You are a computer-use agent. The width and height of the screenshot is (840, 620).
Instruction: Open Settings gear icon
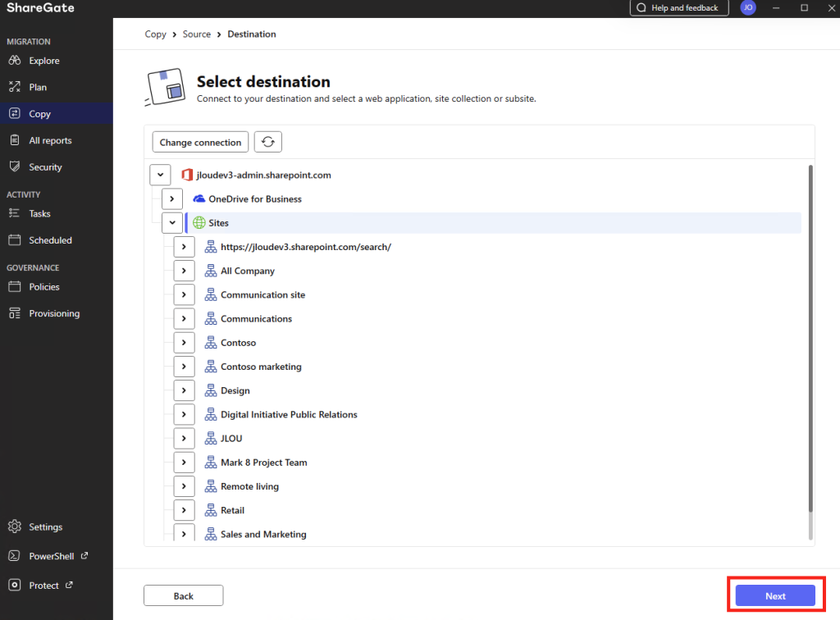point(15,527)
